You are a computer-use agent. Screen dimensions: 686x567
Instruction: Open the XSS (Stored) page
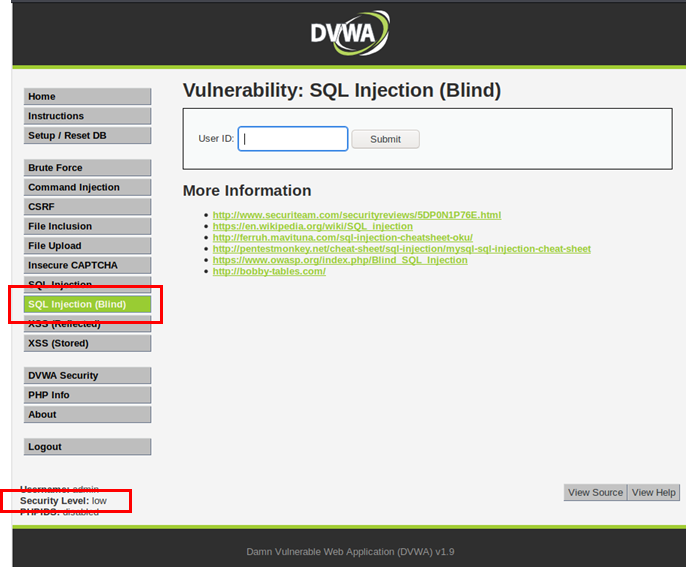click(x=88, y=343)
